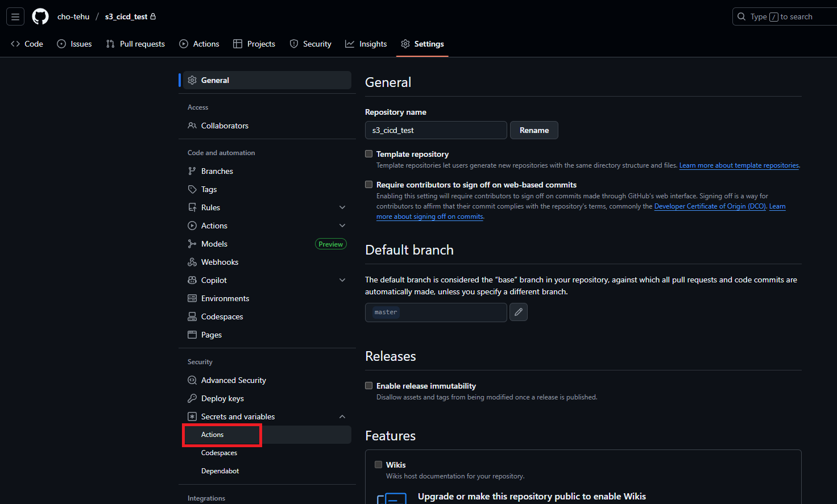This screenshot has height=504, width=837.
Task: Enable the Template repository checkbox
Action: tap(368, 154)
